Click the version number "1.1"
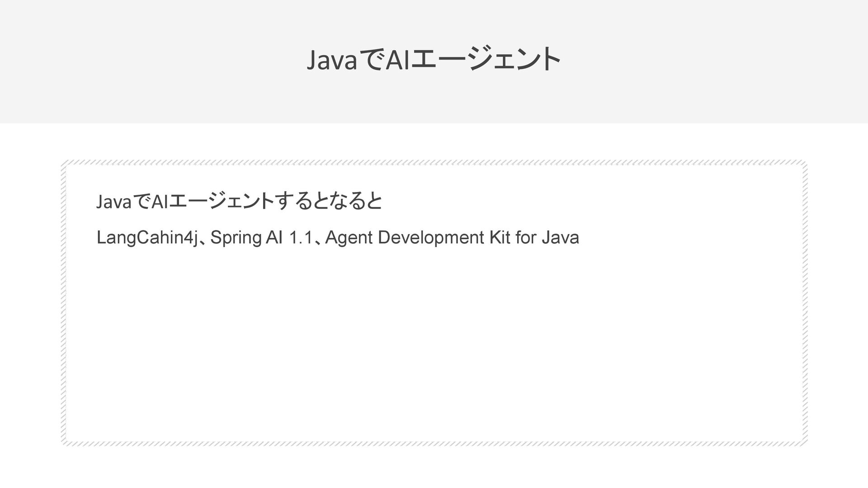Viewport: 868px width, 488px height. pos(300,238)
